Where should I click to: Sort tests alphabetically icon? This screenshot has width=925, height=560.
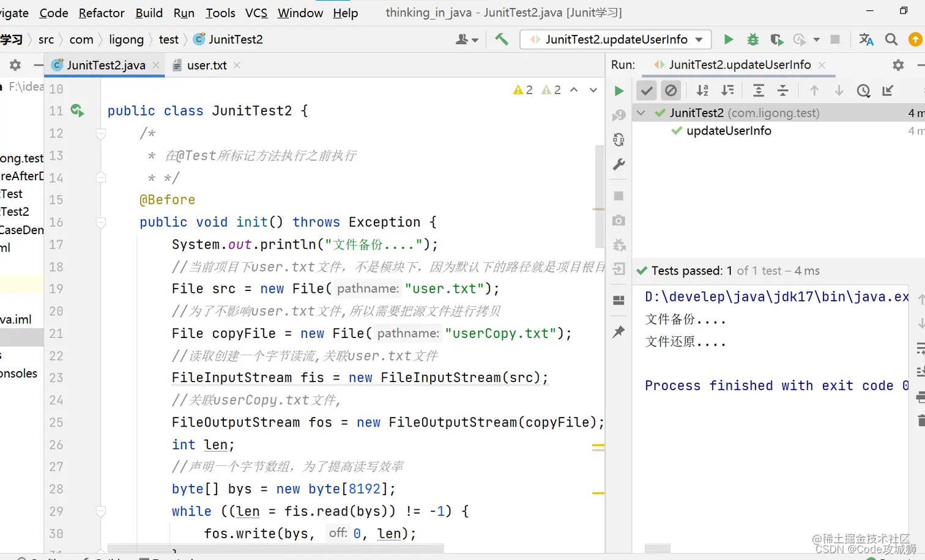point(702,90)
